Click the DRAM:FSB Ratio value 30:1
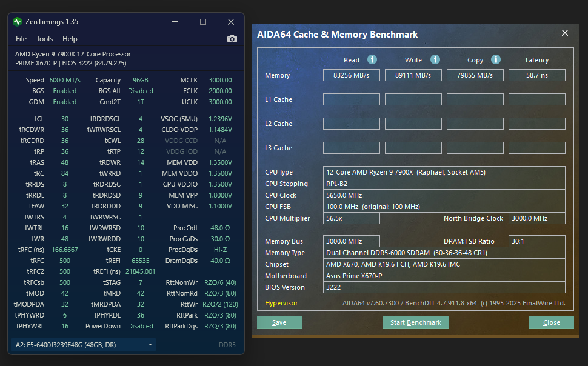This screenshot has height=366, width=588. click(x=537, y=241)
